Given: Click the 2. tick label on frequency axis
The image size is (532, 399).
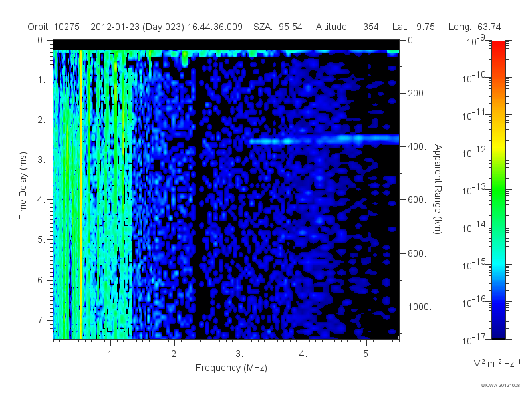Looking at the screenshot, I should 175,354.
